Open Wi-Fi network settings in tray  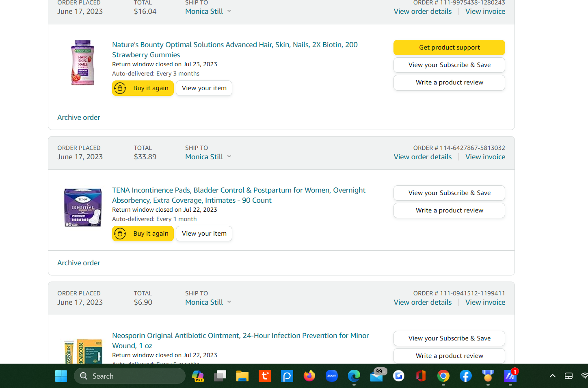(x=585, y=376)
